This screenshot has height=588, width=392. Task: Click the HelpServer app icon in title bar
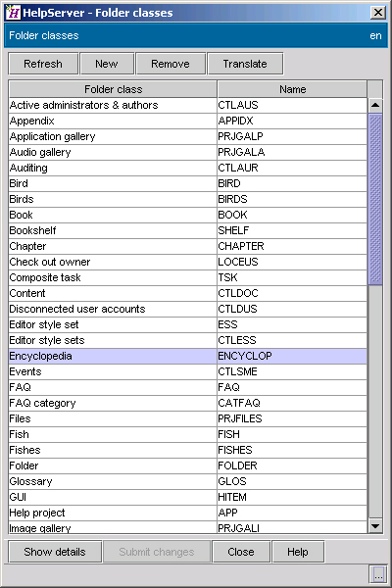[13, 13]
